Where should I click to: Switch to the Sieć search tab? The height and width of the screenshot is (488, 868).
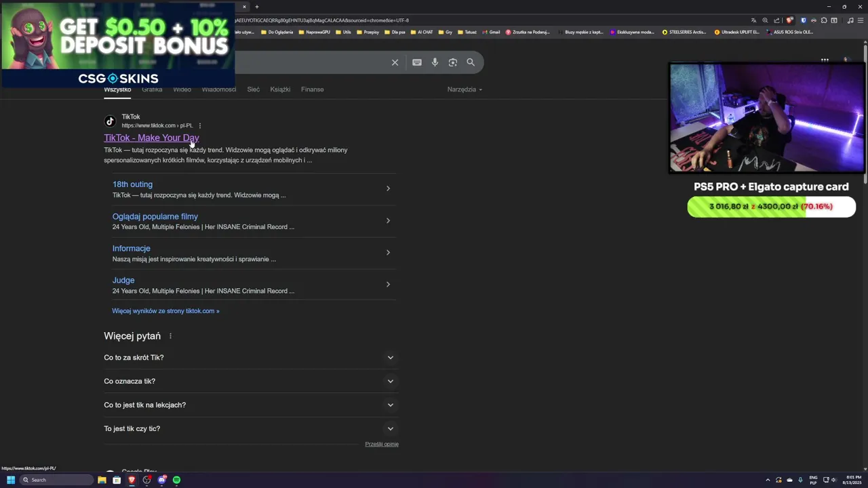coord(254,89)
